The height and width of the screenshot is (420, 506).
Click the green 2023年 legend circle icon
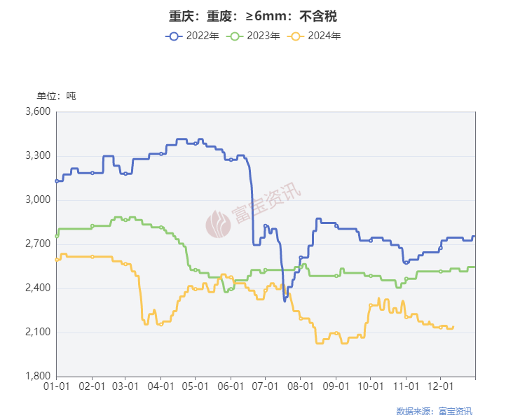tap(235, 36)
